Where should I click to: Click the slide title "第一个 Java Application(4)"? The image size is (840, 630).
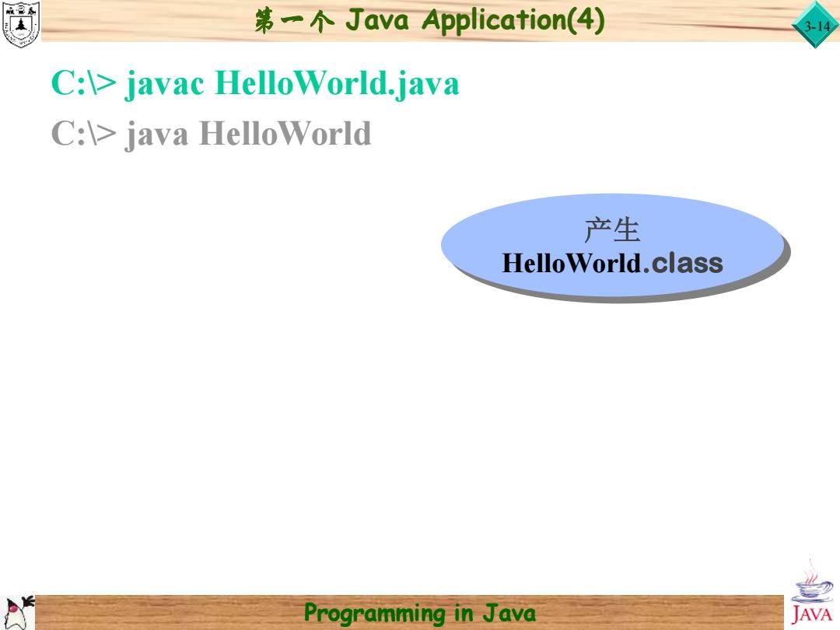pos(429,21)
